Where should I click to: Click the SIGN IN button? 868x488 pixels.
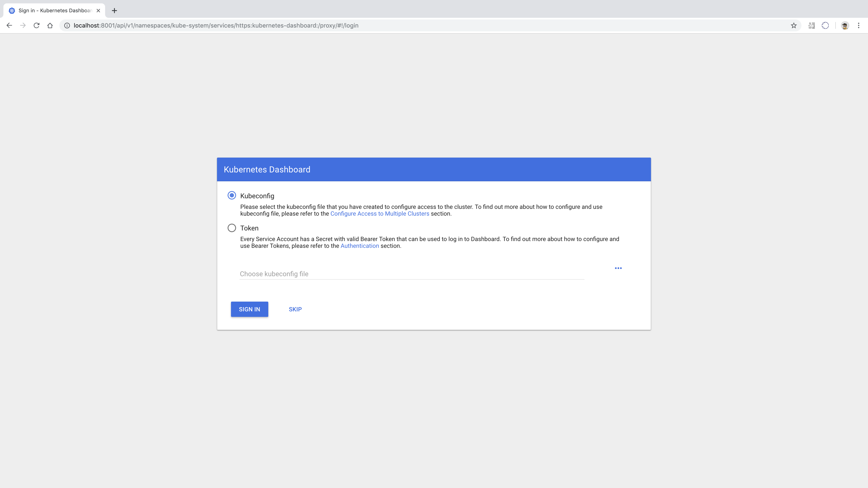coord(249,309)
